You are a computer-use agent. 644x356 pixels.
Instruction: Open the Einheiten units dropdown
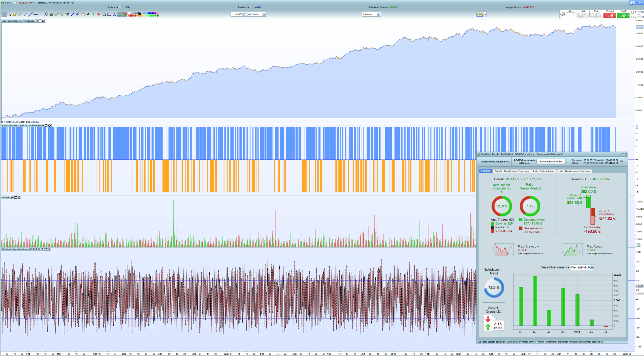tap(264, 14)
